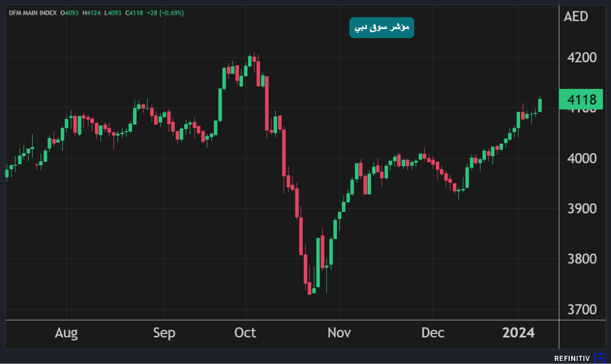Click the teal Arabic Dubai index label
This screenshot has height=364, width=611.
381,28
